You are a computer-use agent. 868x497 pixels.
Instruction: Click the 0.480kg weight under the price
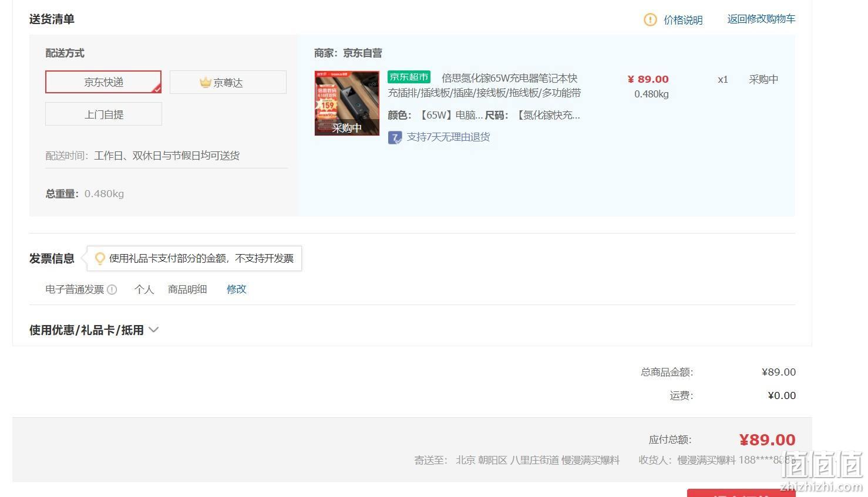(651, 94)
